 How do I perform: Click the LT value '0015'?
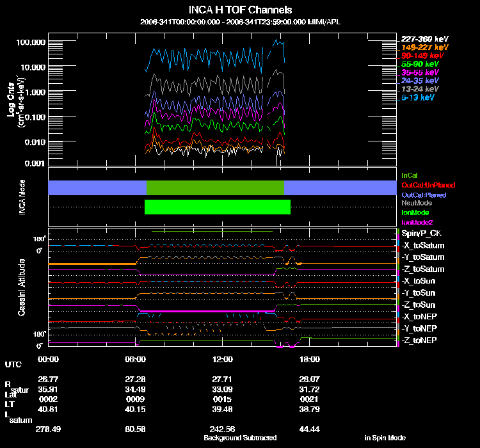[222, 399]
